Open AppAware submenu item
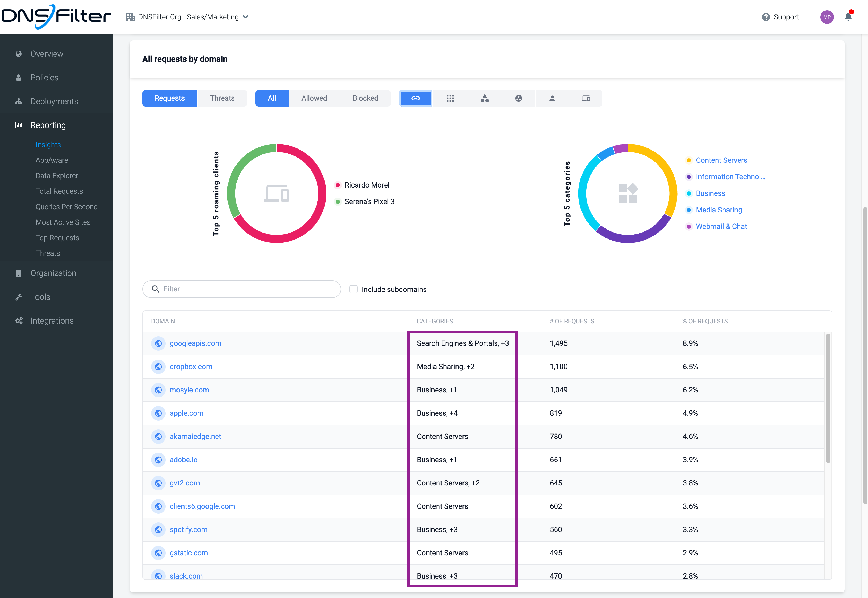Viewport: 868px width, 598px height. (x=52, y=160)
